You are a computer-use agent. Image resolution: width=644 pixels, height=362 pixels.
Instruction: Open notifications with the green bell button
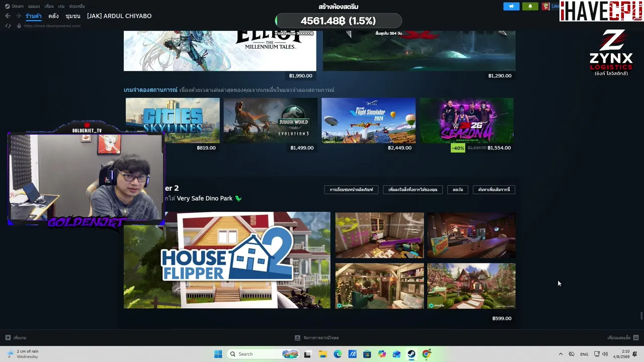click(x=530, y=7)
